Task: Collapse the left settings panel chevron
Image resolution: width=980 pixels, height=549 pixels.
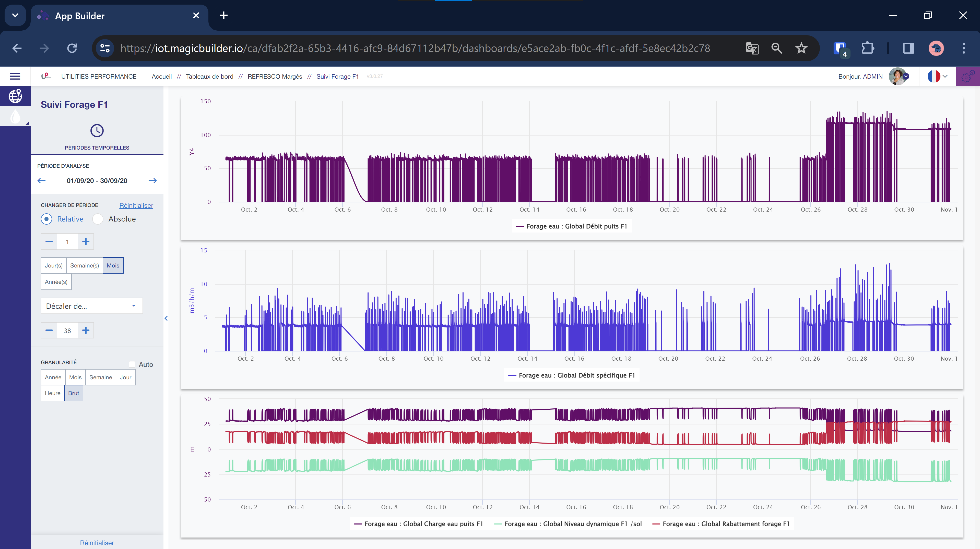Action: click(x=166, y=319)
